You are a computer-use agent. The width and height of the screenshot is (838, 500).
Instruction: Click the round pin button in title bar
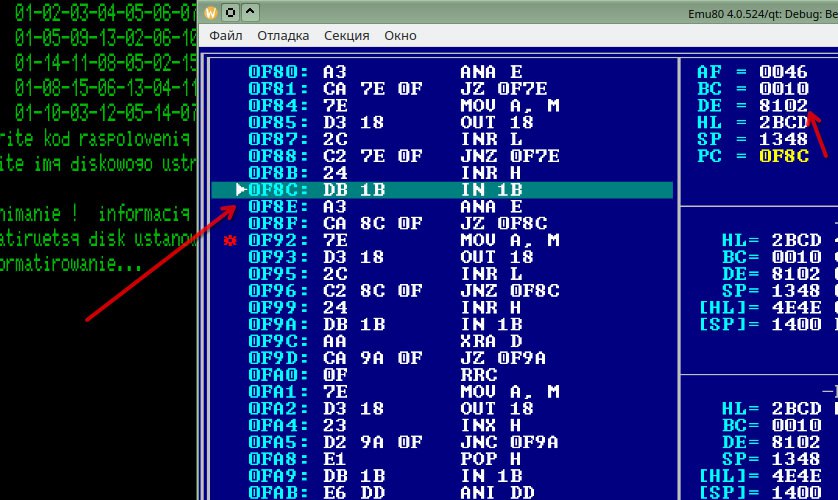point(230,12)
